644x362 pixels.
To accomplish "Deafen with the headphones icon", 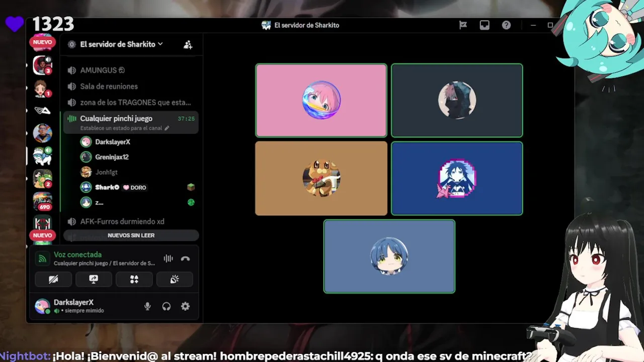I will 167,306.
